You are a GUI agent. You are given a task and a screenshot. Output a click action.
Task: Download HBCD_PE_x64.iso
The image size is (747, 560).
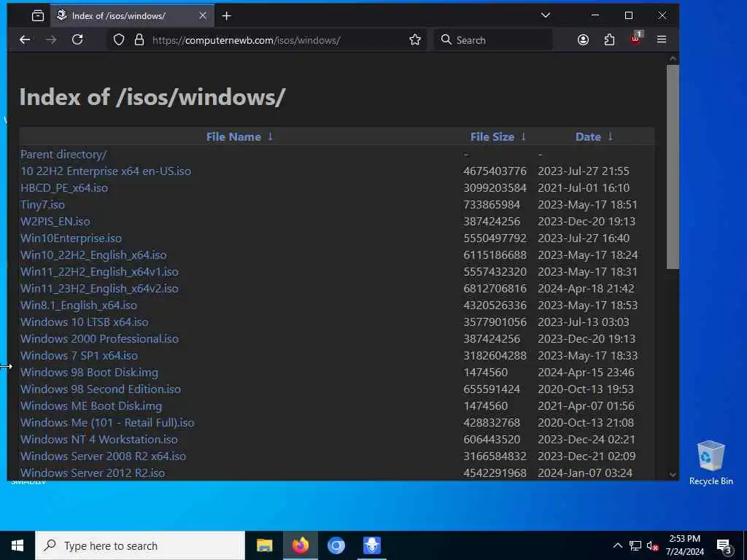64,187
